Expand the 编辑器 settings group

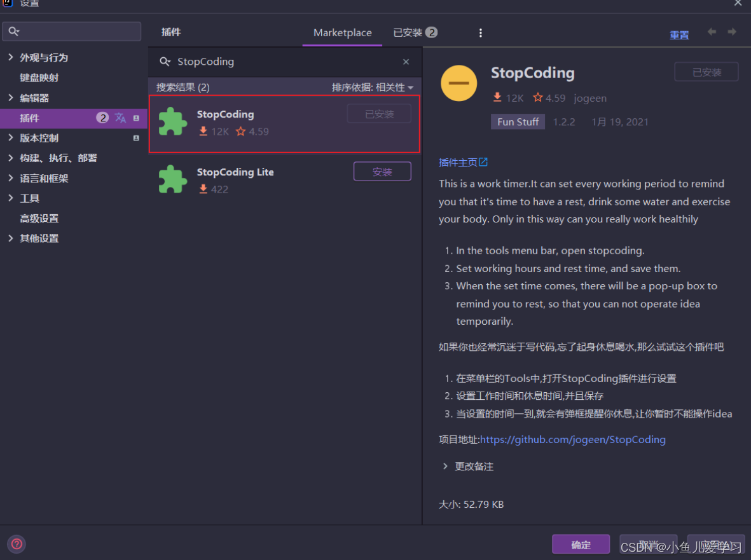(x=11, y=98)
